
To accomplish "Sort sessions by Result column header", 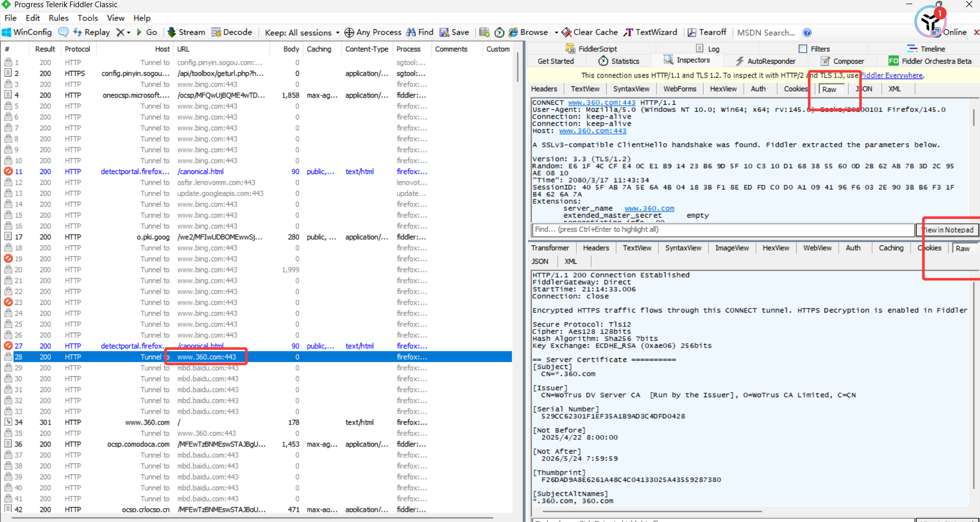I will pos(45,49).
